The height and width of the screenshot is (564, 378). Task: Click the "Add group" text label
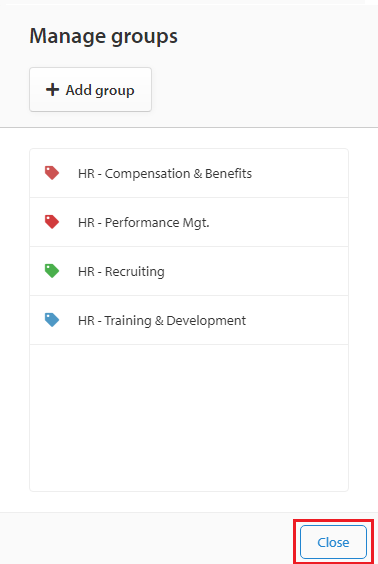(100, 90)
